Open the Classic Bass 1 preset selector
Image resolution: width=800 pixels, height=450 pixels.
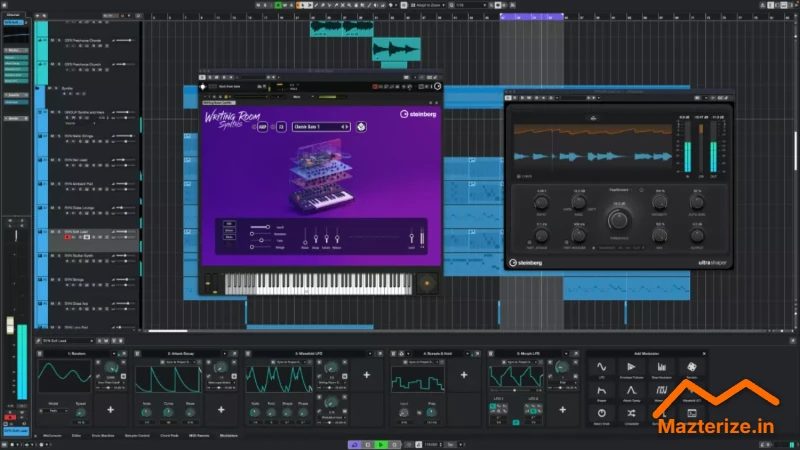(x=321, y=127)
